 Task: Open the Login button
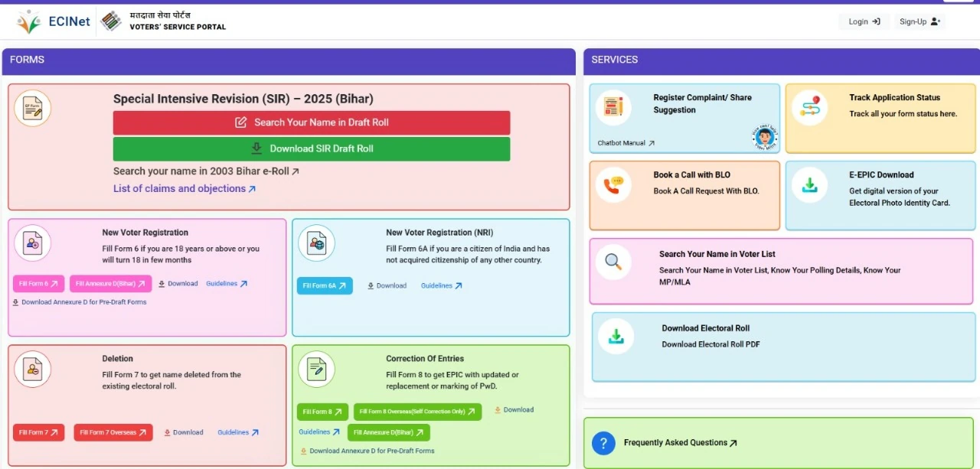tap(864, 21)
